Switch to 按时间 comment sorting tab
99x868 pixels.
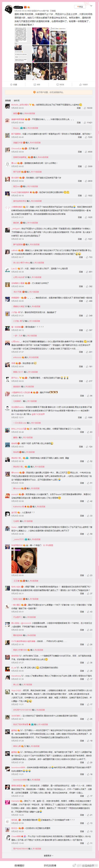[17, 100]
